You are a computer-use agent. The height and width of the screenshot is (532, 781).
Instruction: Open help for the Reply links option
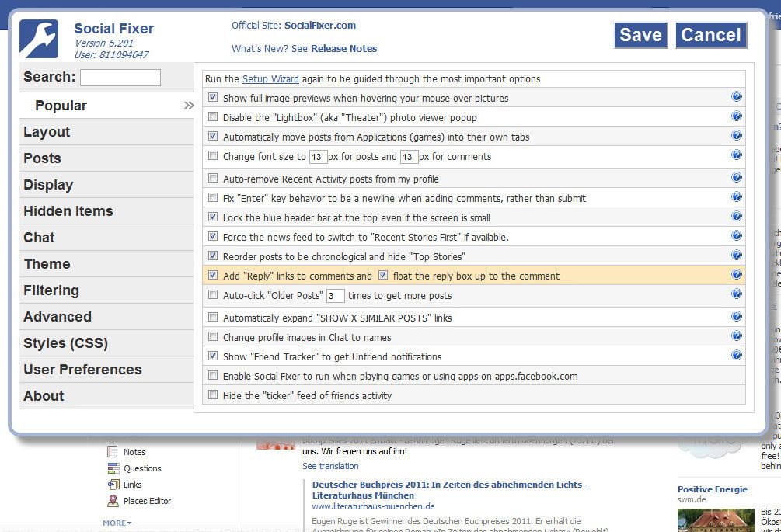(x=735, y=275)
